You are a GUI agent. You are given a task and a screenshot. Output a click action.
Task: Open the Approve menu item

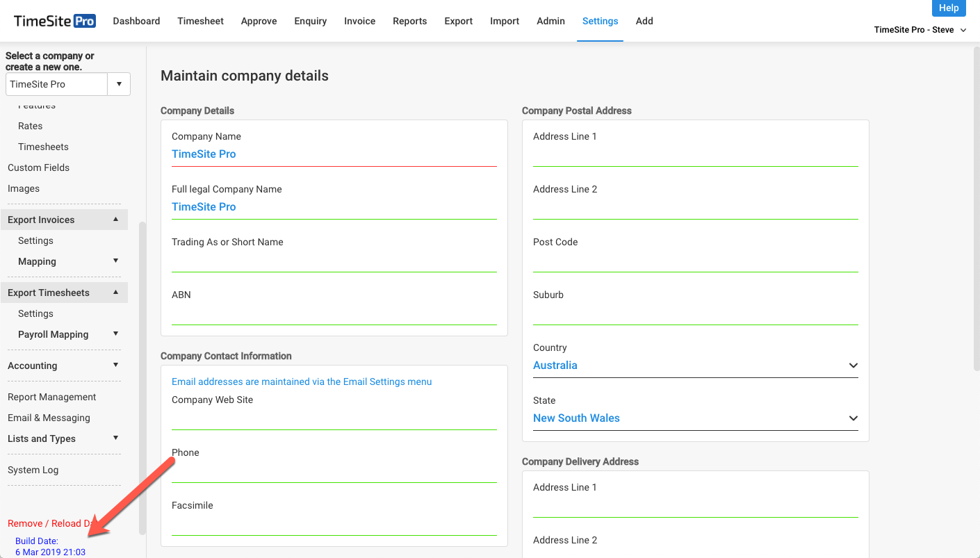259,21
